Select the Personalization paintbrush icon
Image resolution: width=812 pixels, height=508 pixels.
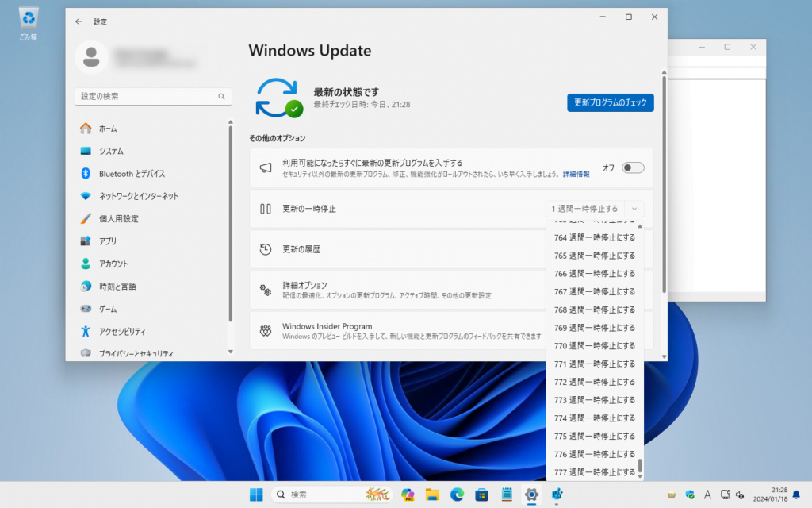pyautogui.click(x=86, y=219)
